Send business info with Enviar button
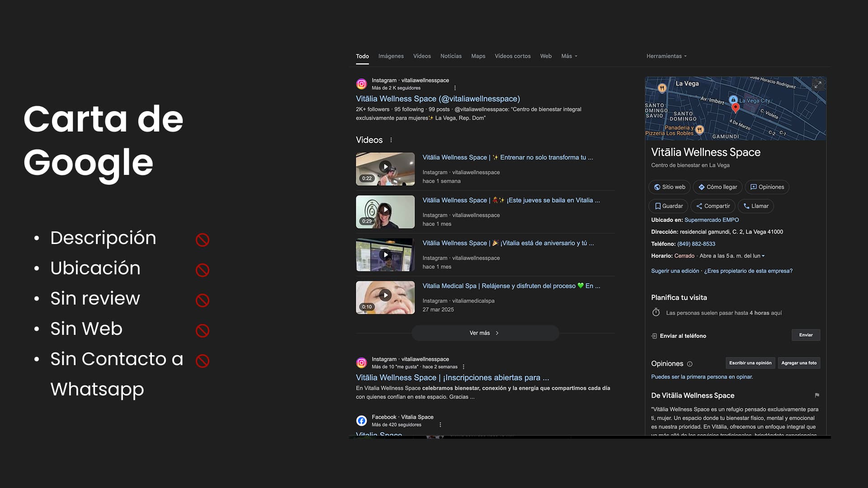This screenshot has height=488, width=868. (x=806, y=335)
